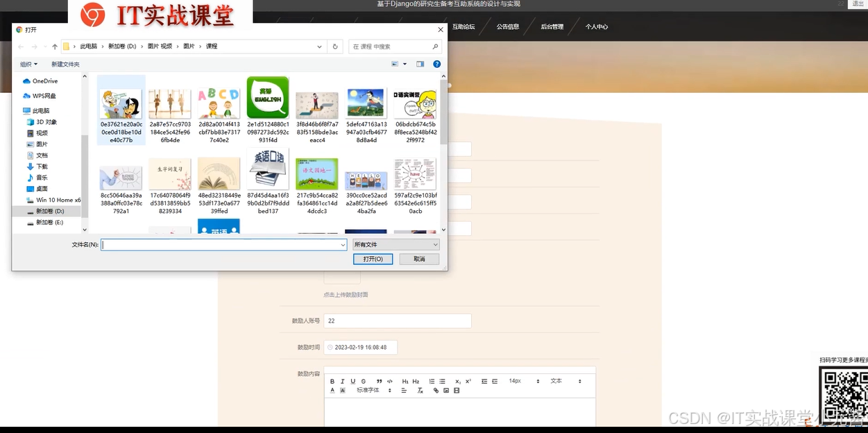Apply superscript formatting icon
This screenshot has height=433, width=868.
[468, 381]
